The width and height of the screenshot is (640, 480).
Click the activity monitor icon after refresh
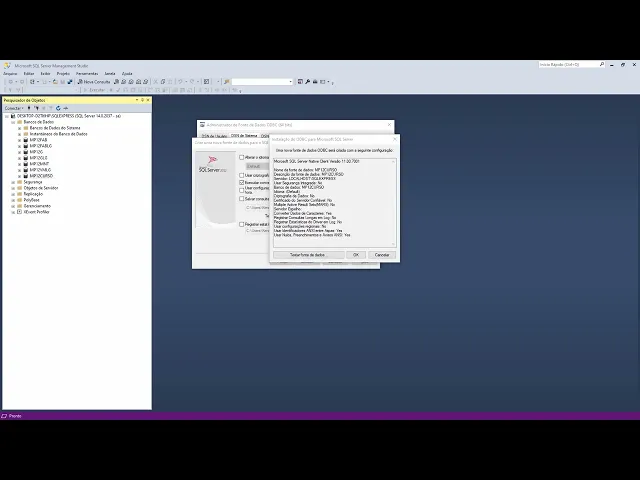(x=66, y=108)
